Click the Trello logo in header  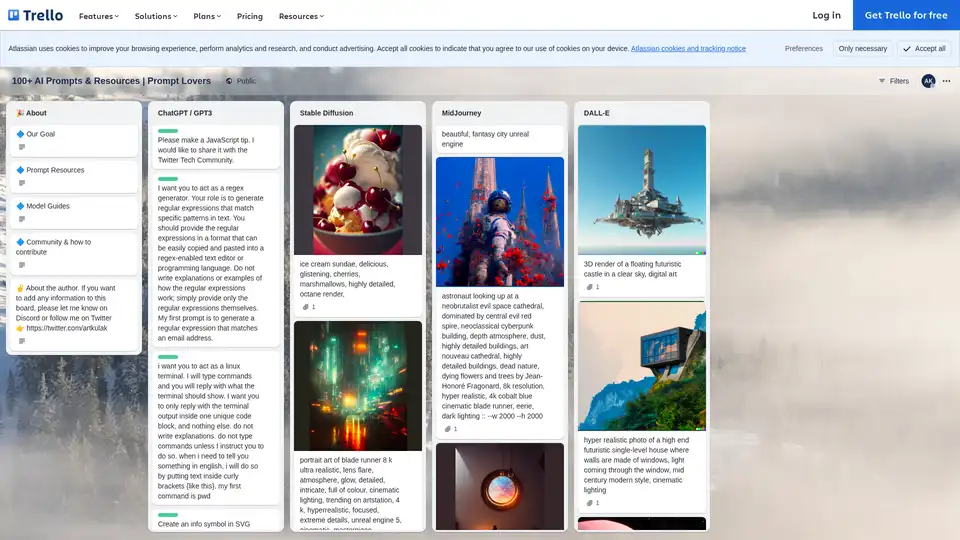[x=35, y=15]
